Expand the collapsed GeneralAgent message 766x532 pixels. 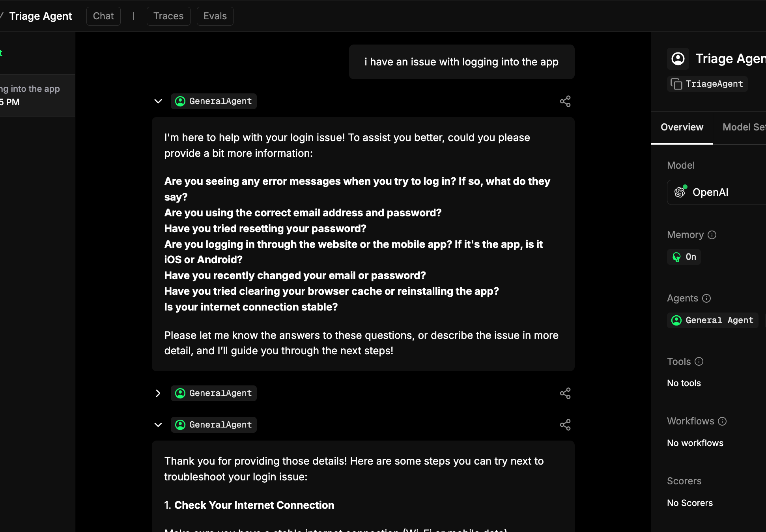click(x=158, y=393)
